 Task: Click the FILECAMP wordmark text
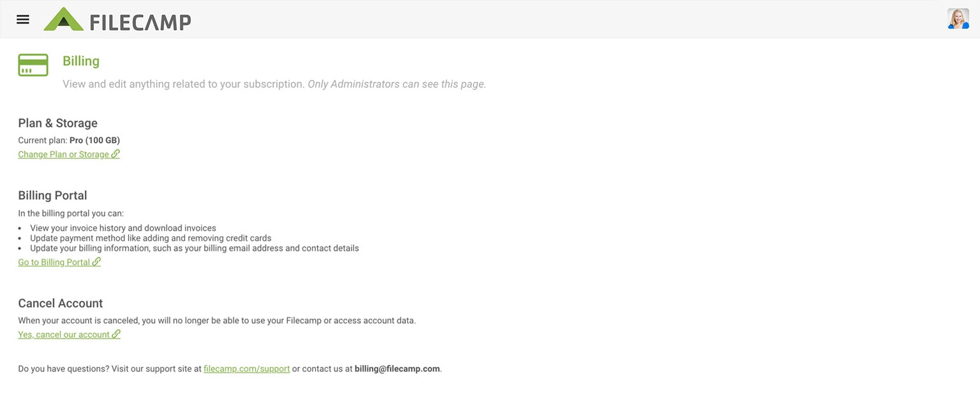[140, 22]
